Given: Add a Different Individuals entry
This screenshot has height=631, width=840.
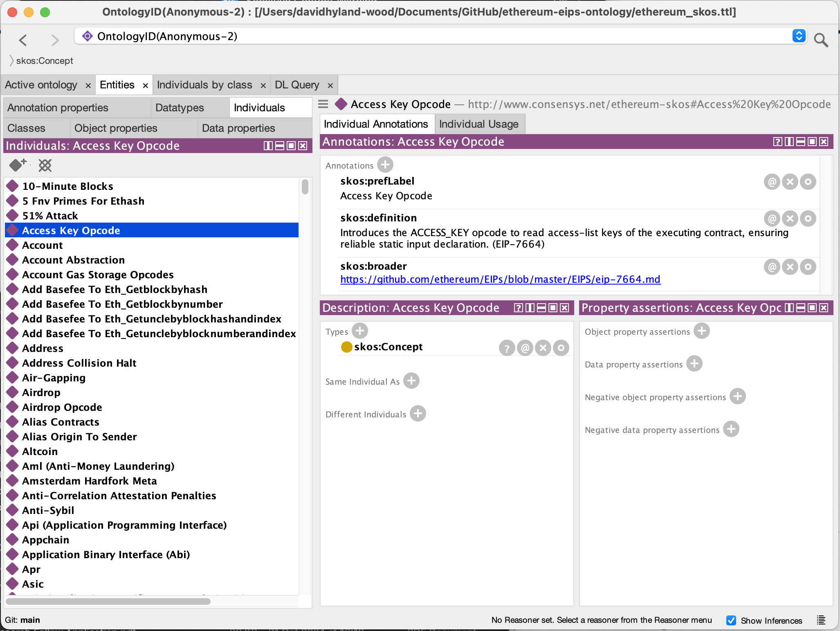Looking at the screenshot, I should coord(418,414).
